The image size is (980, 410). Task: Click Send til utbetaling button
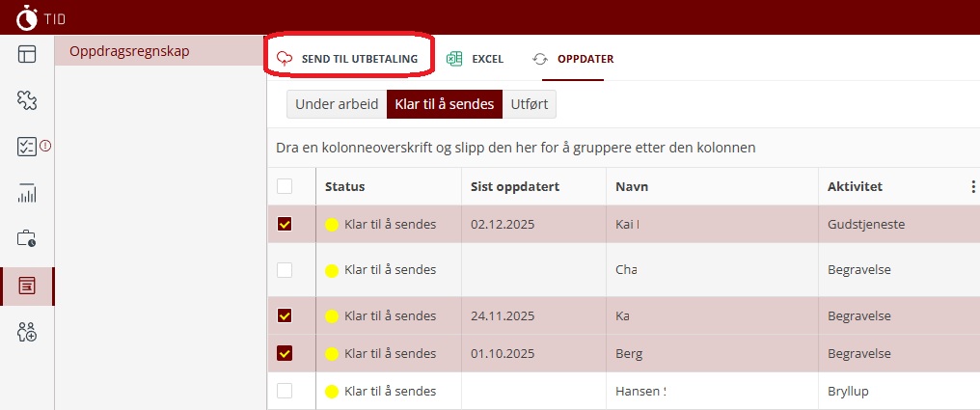click(x=348, y=59)
